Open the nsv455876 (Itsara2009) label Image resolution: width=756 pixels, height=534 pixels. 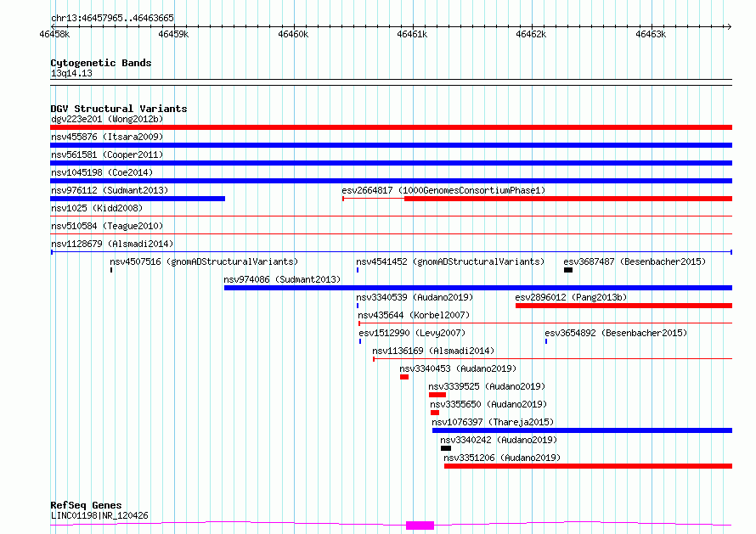107,137
